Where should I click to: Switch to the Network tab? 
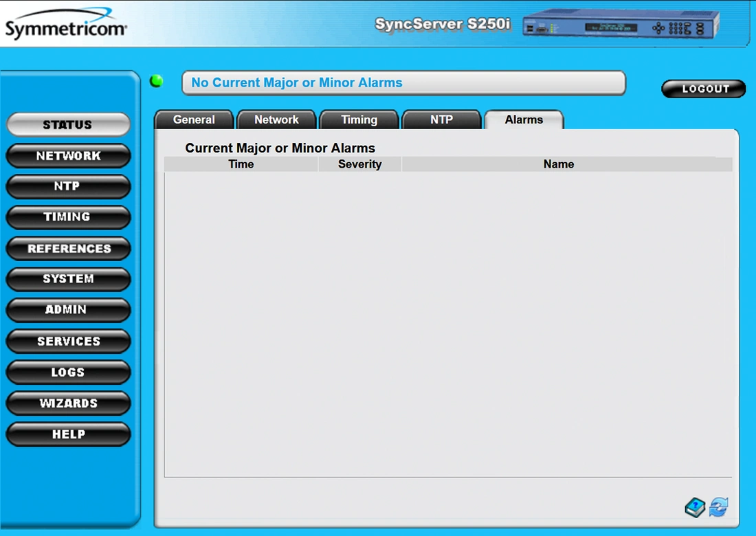pyautogui.click(x=276, y=120)
